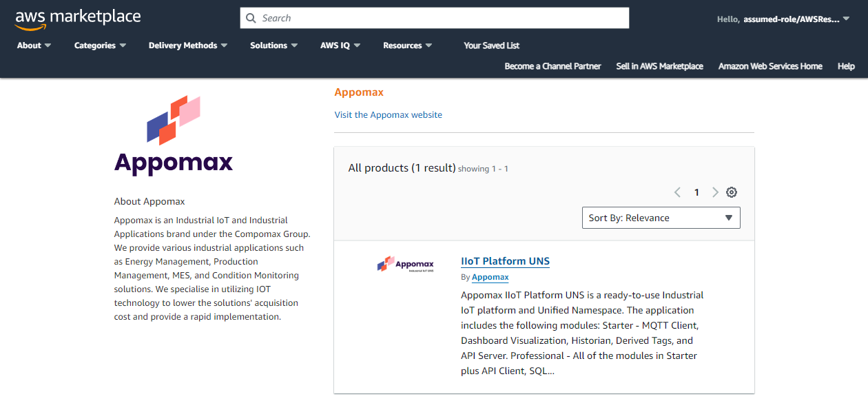Focus the Search input field
868x401 pixels.
pyautogui.click(x=435, y=18)
